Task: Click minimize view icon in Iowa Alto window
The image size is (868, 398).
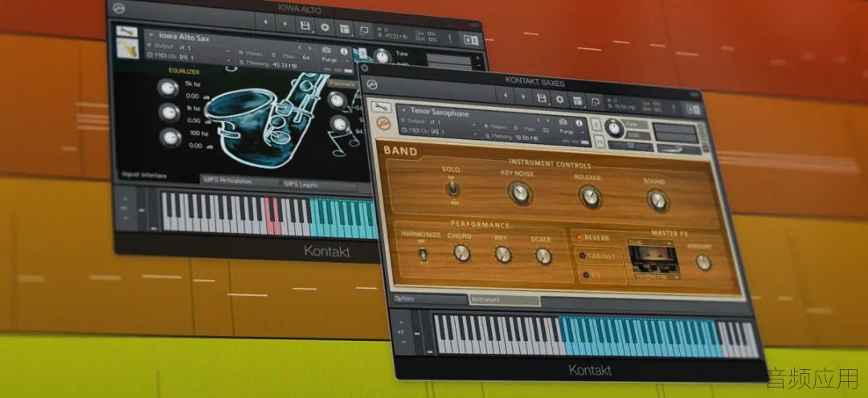Action: pyautogui.click(x=365, y=30)
